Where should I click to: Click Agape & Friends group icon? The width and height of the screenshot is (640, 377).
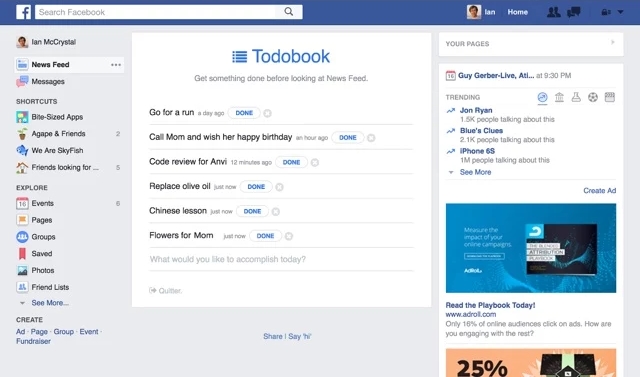click(x=22, y=133)
